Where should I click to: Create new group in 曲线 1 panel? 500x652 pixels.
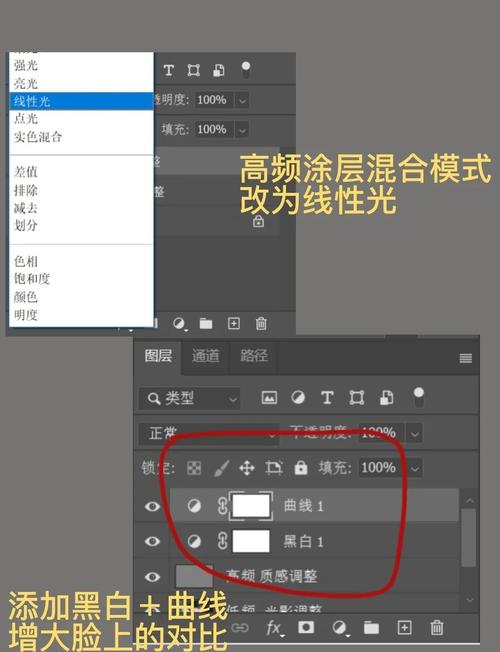pos(371,627)
